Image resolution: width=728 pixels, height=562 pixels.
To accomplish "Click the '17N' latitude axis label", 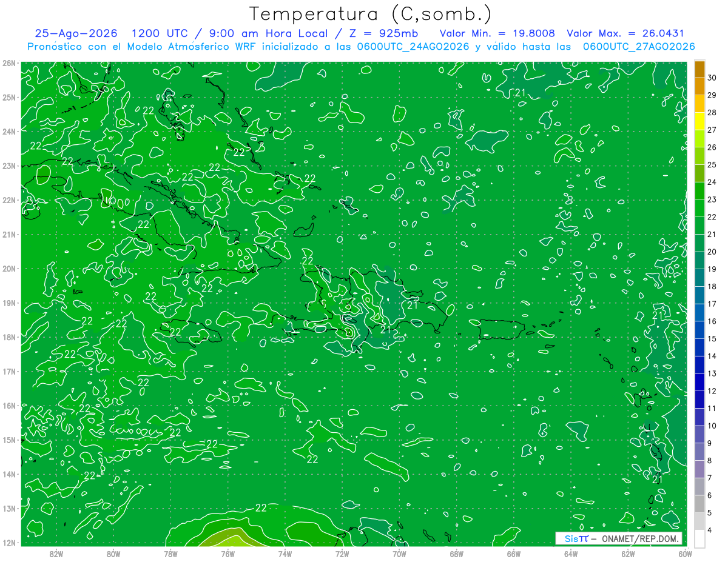I will point(9,371).
